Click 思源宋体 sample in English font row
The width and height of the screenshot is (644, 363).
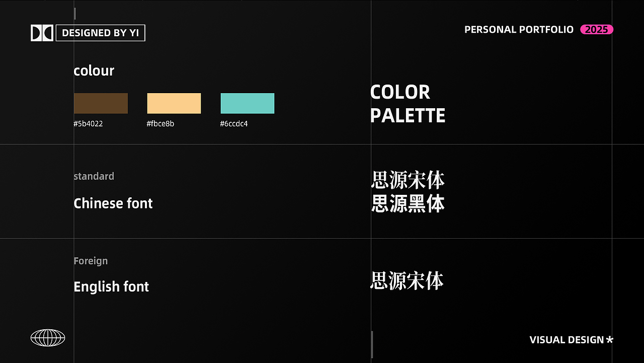coord(407,281)
